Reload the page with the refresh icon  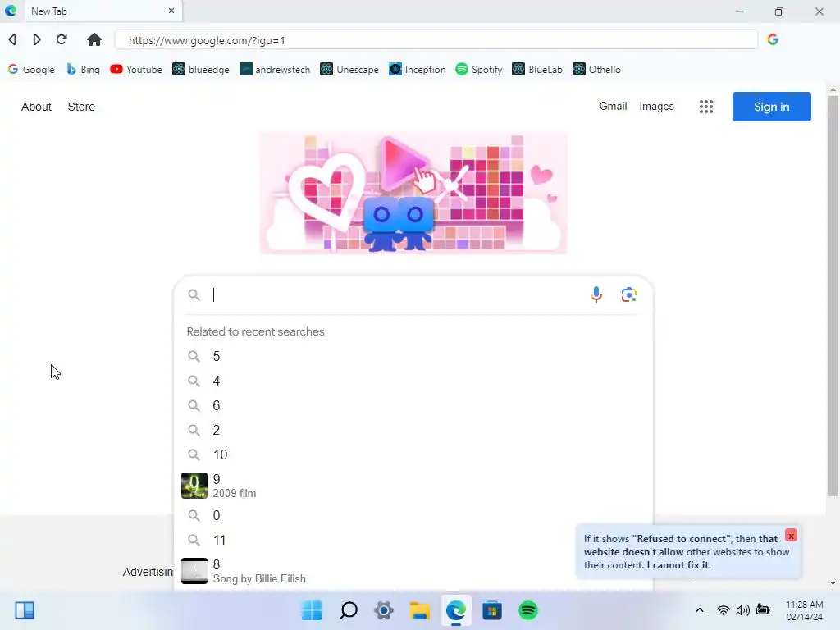click(62, 39)
